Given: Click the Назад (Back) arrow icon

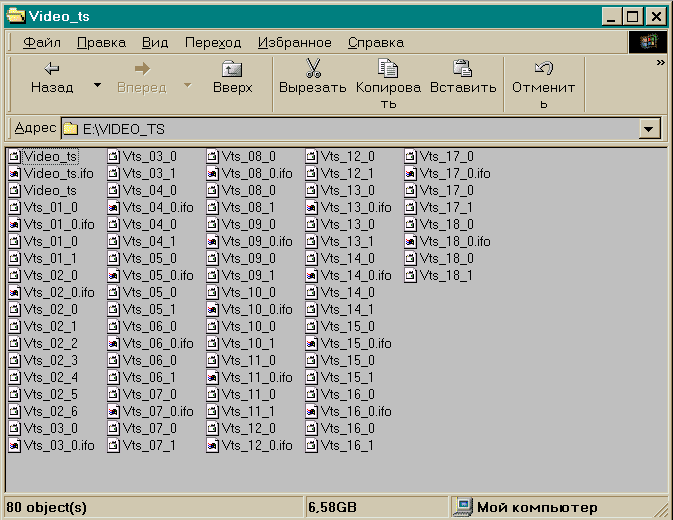Looking at the screenshot, I should (x=52, y=68).
